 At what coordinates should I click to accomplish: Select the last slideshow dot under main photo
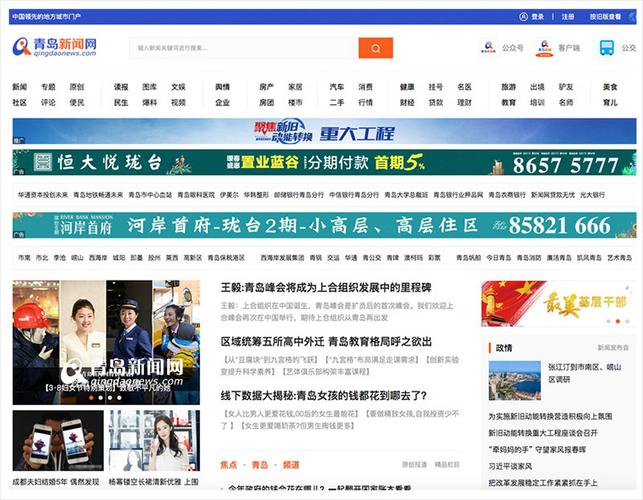click(119, 397)
